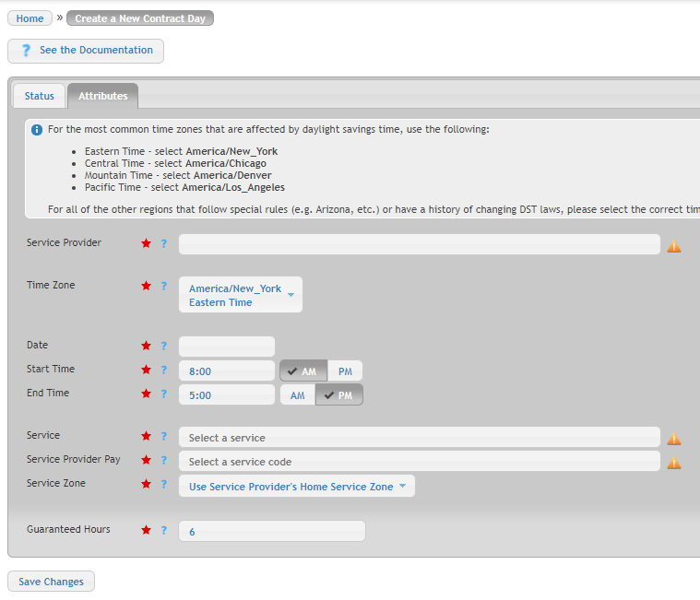Switch to the Status tab
The image size is (700, 600).
40,96
